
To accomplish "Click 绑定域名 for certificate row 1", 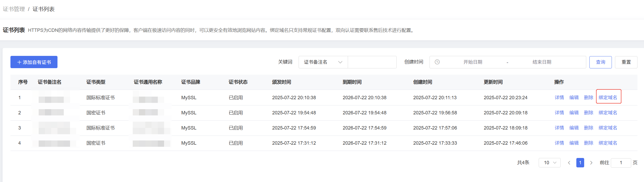I will [x=608, y=98].
